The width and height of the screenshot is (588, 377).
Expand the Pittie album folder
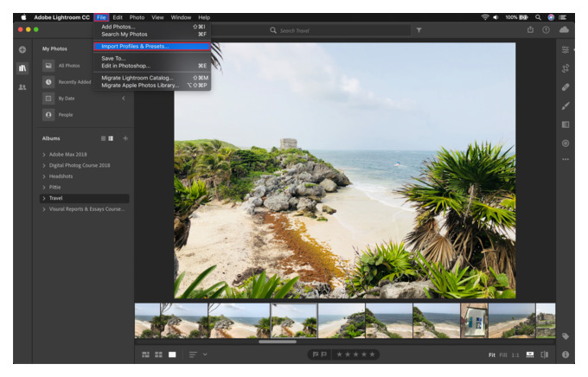(x=44, y=187)
